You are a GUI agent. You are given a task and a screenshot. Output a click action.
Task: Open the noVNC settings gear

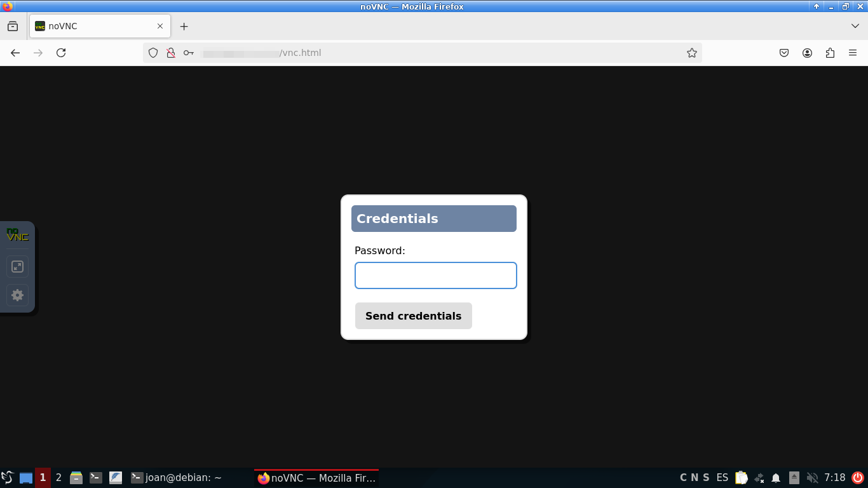pos(17,295)
